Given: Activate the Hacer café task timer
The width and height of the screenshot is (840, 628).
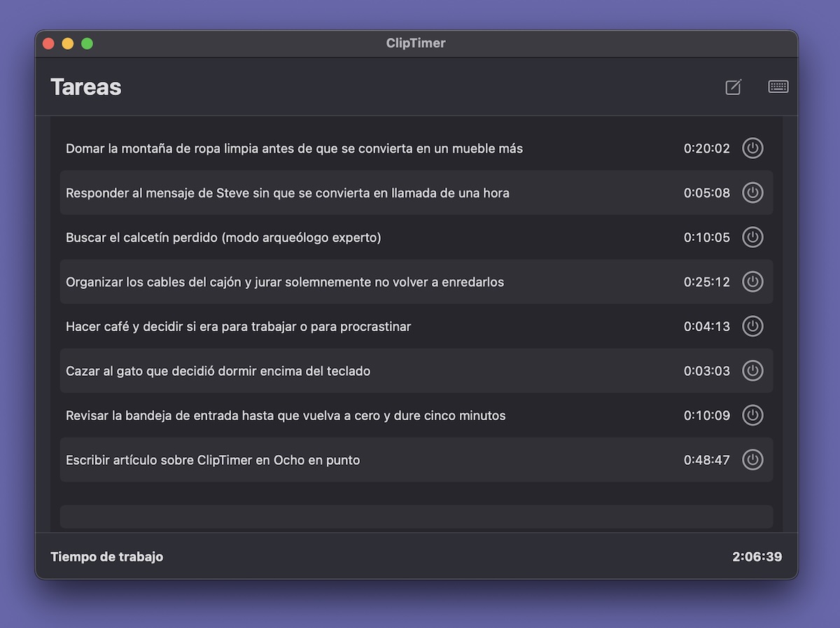Looking at the screenshot, I should (752, 326).
